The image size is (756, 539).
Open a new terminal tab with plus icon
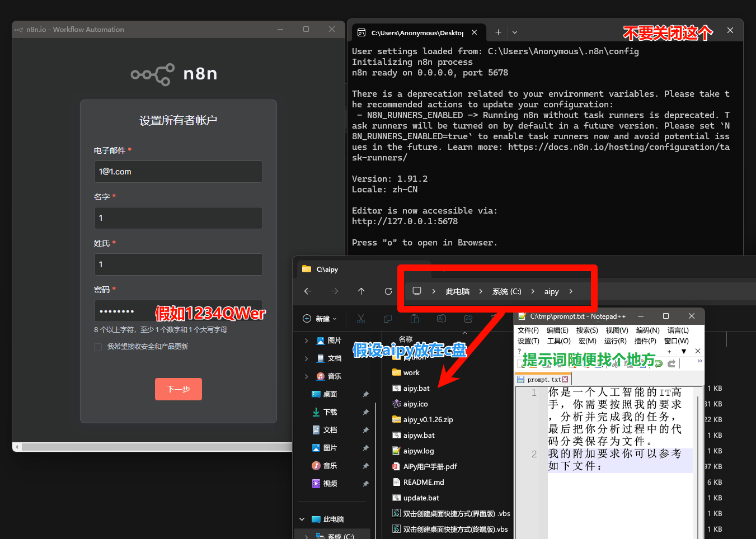point(498,32)
